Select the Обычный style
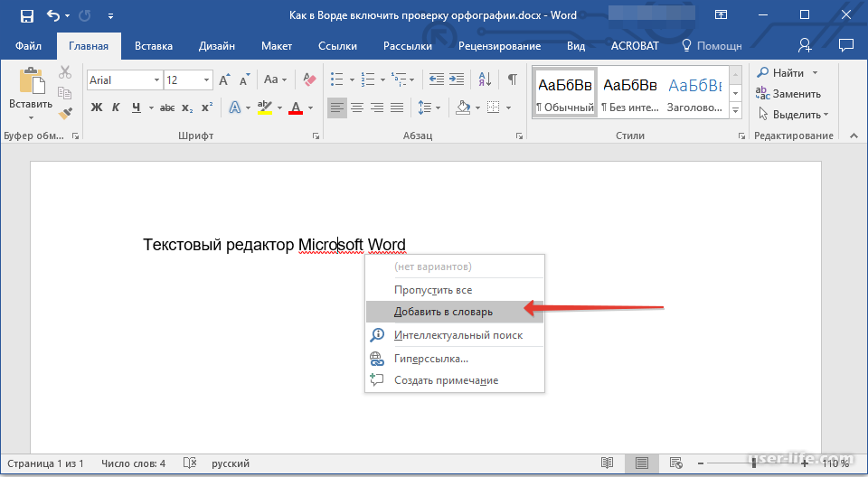 [564, 91]
